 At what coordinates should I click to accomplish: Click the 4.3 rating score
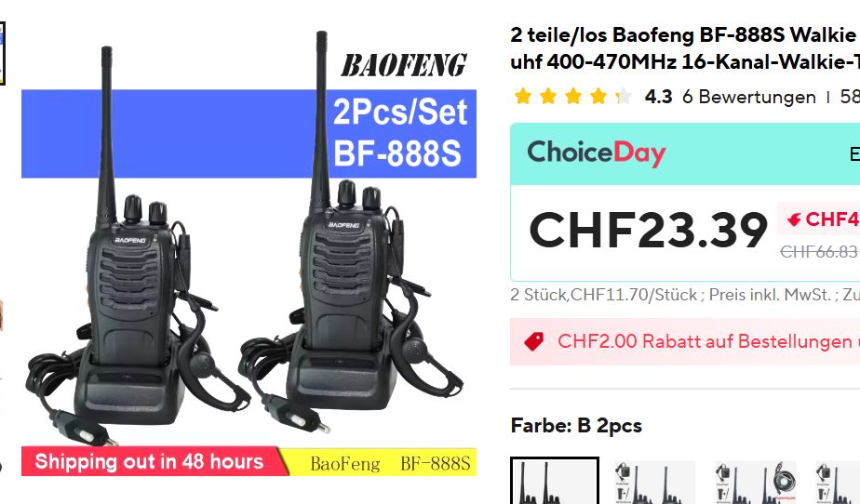[658, 97]
